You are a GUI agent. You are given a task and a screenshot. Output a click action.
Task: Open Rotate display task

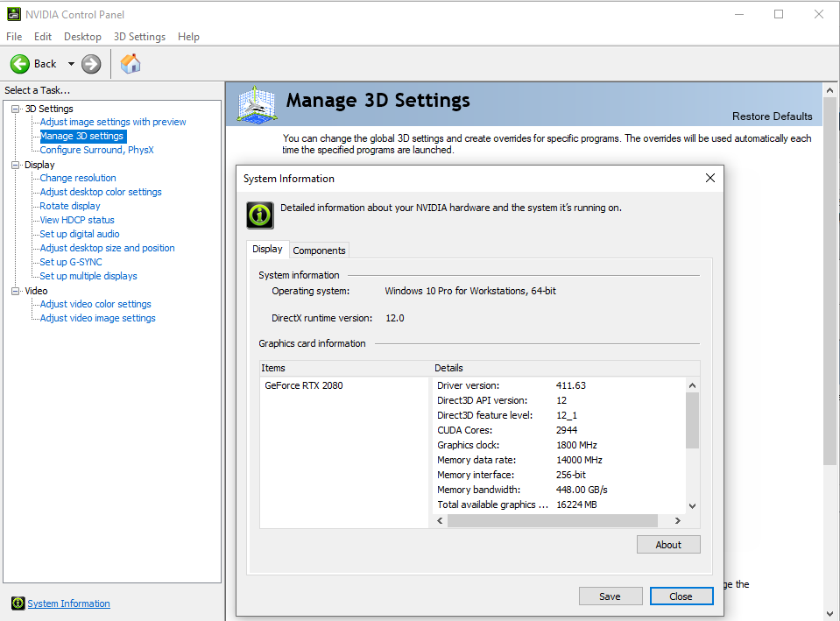pos(70,206)
